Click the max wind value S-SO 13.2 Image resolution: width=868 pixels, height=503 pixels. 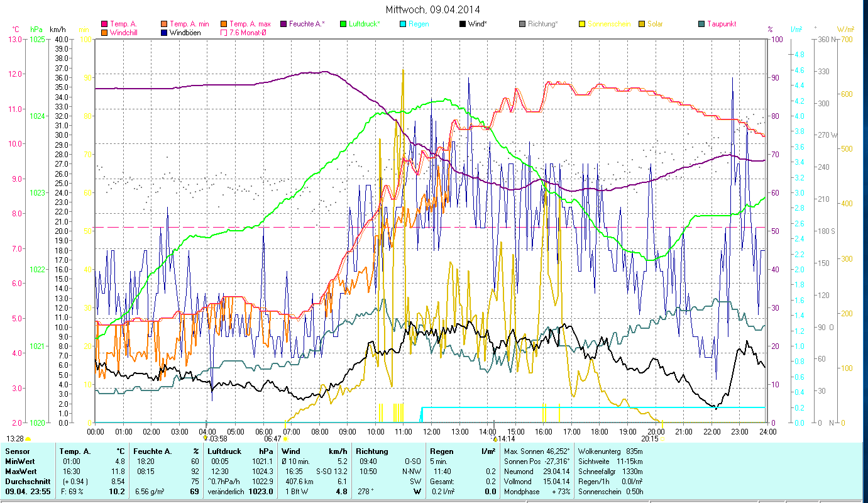331,470
